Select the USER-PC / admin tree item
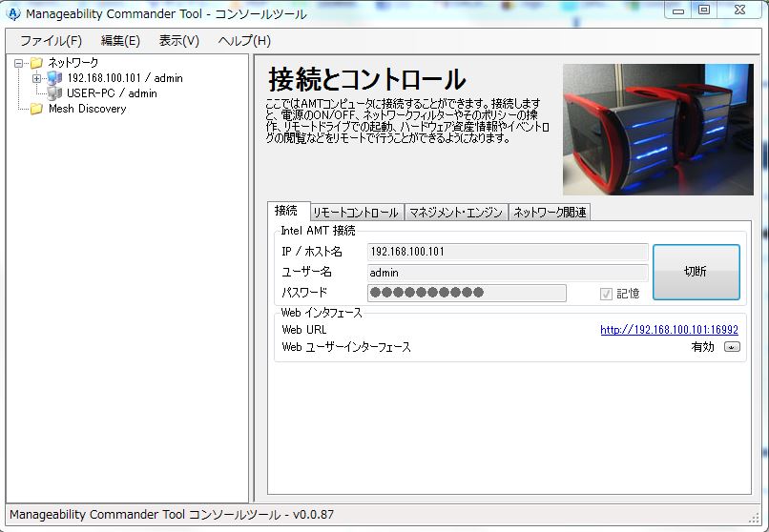The image size is (769, 532). [112, 93]
